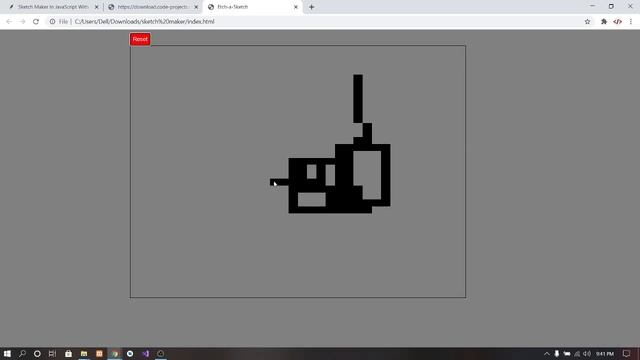The image size is (640, 360).
Task: Click the red Reset button
Action: tap(140, 39)
